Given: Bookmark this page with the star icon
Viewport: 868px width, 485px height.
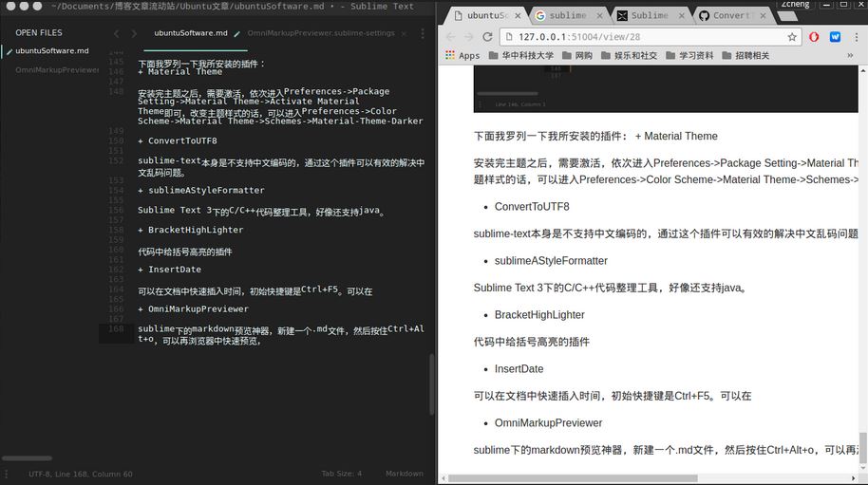Looking at the screenshot, I should point(792,37).
